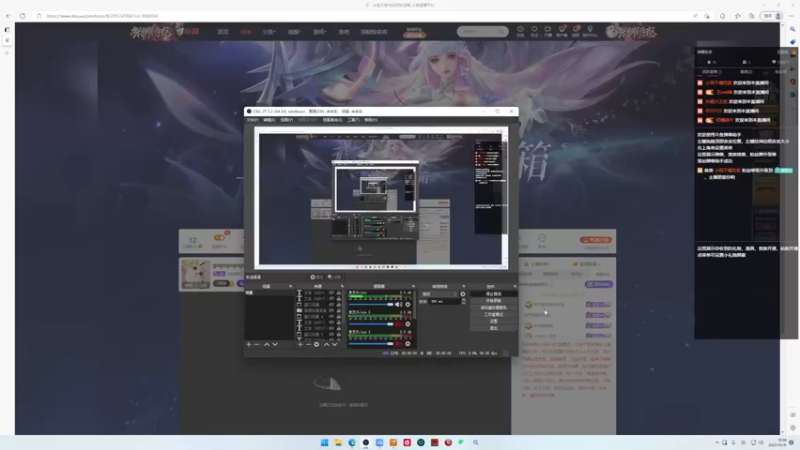
Task: Click the search magnifier in Douyu search box
Action: point(502,32)
